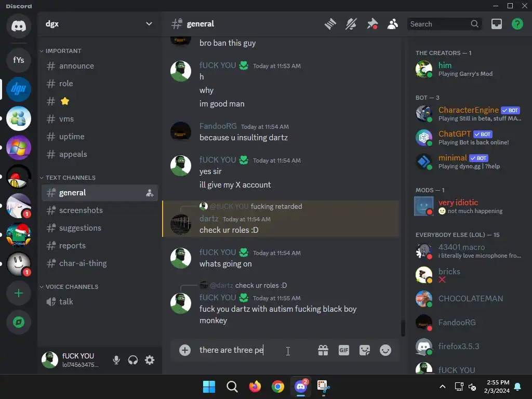The width and height of the screenshot is (532, 399).
Task: Open the sticker picker icon
Action: (365, 350)
